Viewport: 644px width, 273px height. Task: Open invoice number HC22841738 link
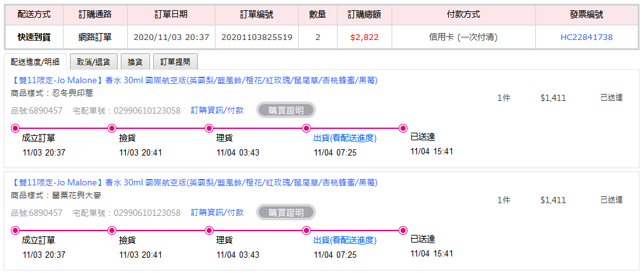(x=586, y=37)
